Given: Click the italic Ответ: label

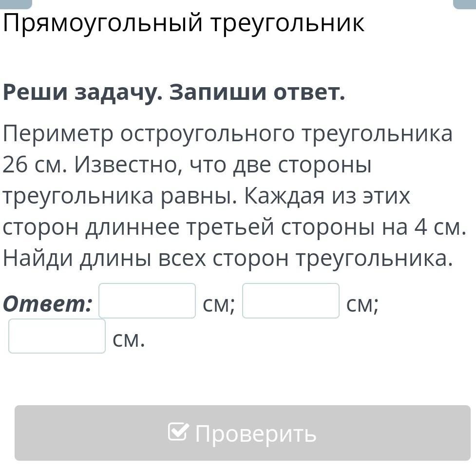Looking at the screenshot, I should 48,304.
